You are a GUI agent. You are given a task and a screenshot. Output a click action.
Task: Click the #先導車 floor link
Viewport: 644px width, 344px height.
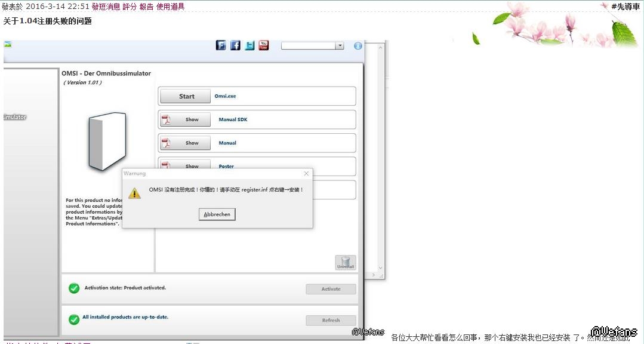click(625, 7)
